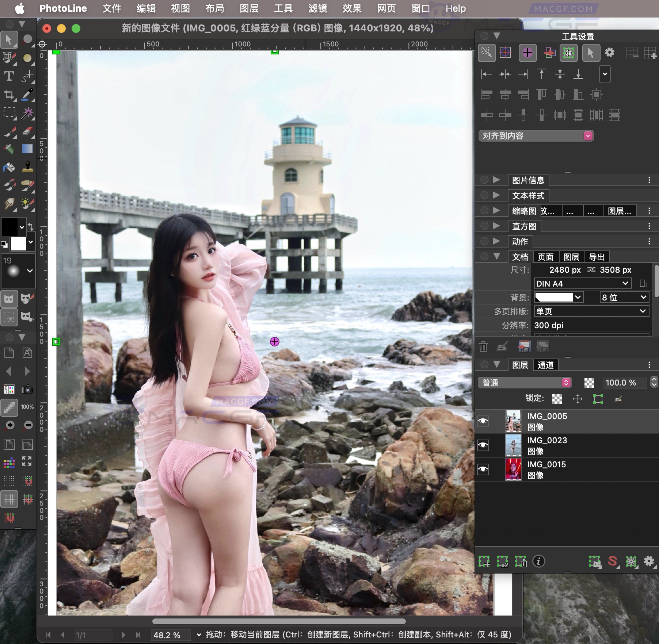Select the Eraser tool

pos(27,132)
